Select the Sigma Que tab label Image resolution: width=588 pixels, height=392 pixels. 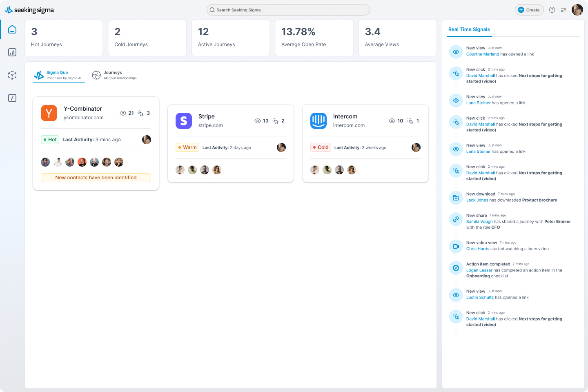tap(57, 73)
